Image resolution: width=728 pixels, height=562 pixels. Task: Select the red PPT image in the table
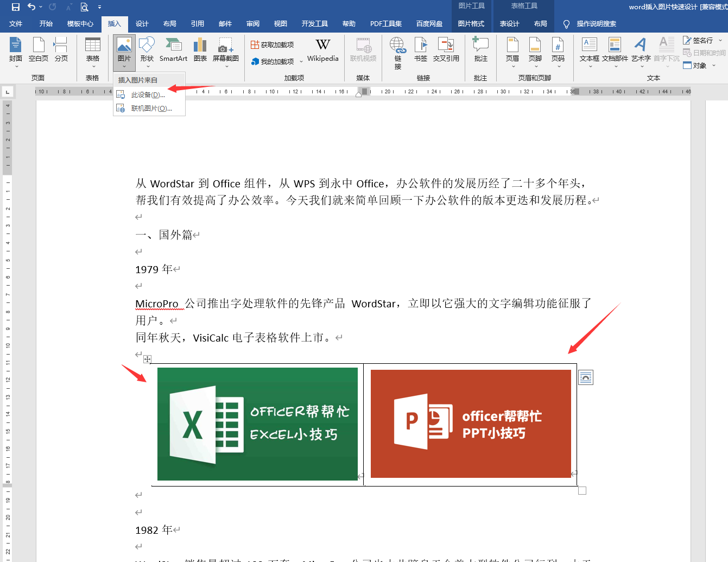[x=471, y=424]
